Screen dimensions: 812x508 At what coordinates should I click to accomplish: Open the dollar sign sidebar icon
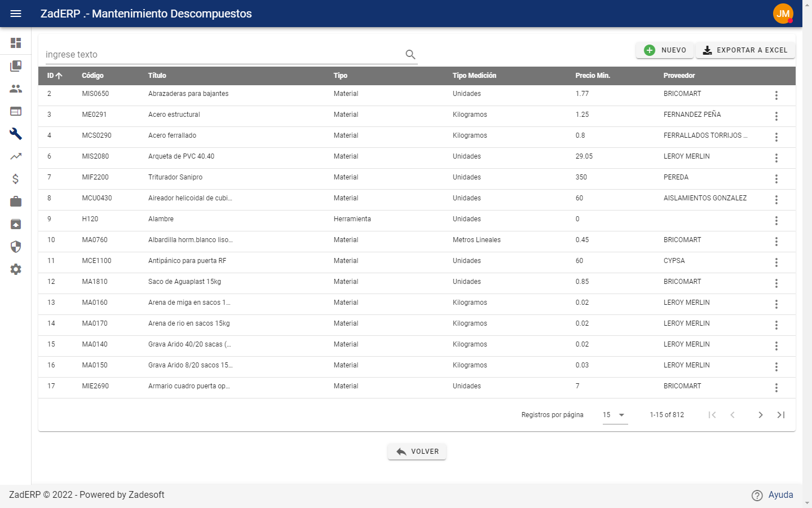click(16, 179)
